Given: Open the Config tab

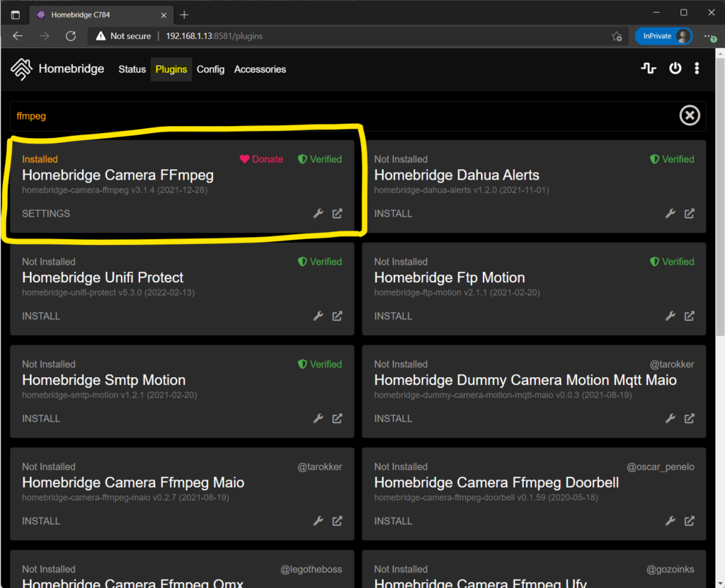Looking at the screenshot, I should pos(210,69).
